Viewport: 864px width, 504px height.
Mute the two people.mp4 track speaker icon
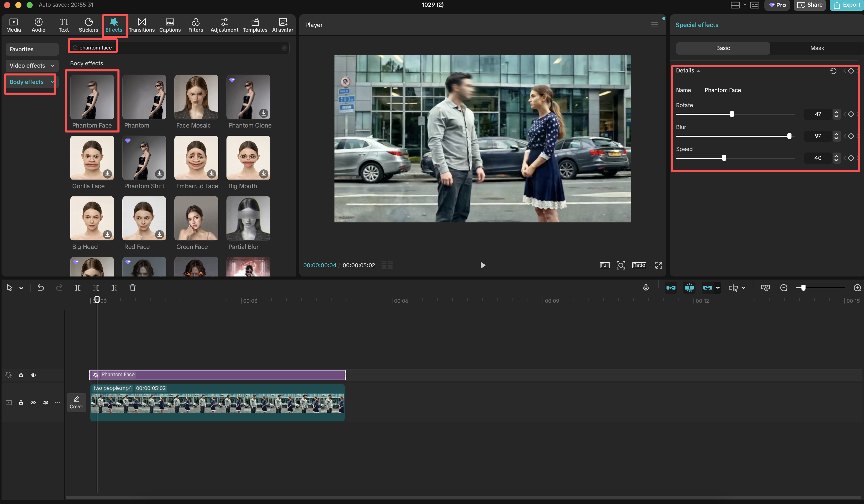pos(45,402)
